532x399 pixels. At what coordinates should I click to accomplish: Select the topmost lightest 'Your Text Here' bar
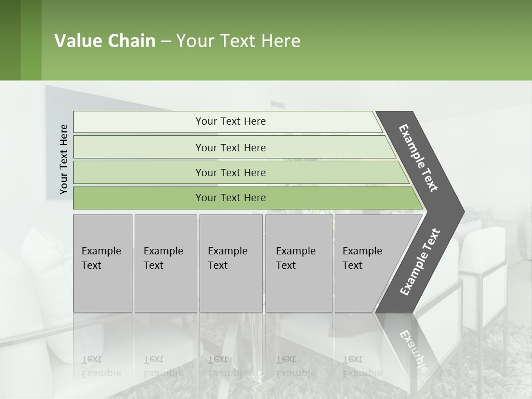pos(228,122)
